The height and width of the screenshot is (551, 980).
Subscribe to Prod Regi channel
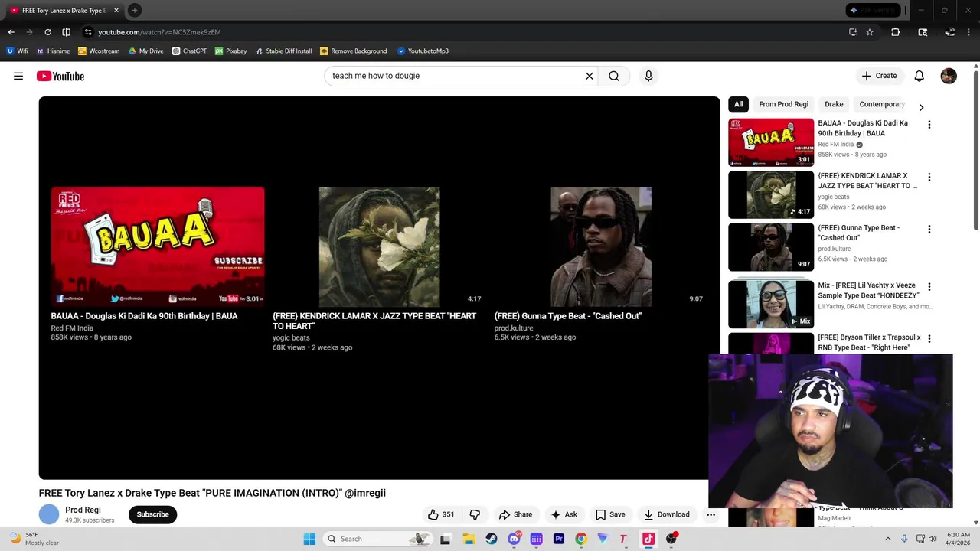pyautogui.click(x=152, y=514)
